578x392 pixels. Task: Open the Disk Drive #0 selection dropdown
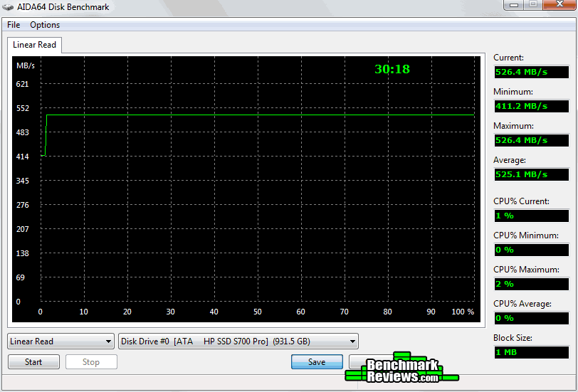(x=238, y=341)
